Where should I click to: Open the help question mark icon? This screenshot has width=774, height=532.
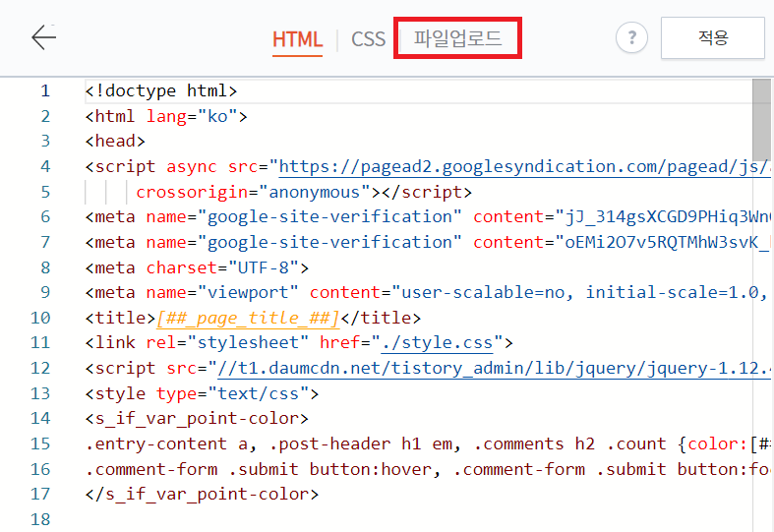631,37
